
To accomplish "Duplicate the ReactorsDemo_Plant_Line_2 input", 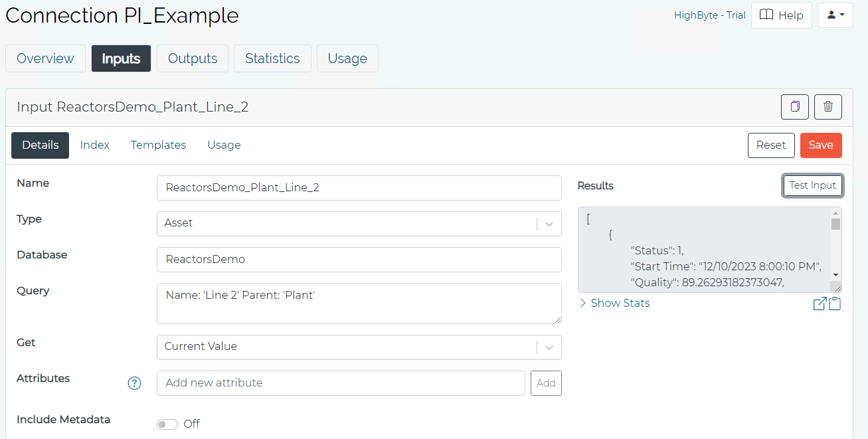I will (794, 106).
